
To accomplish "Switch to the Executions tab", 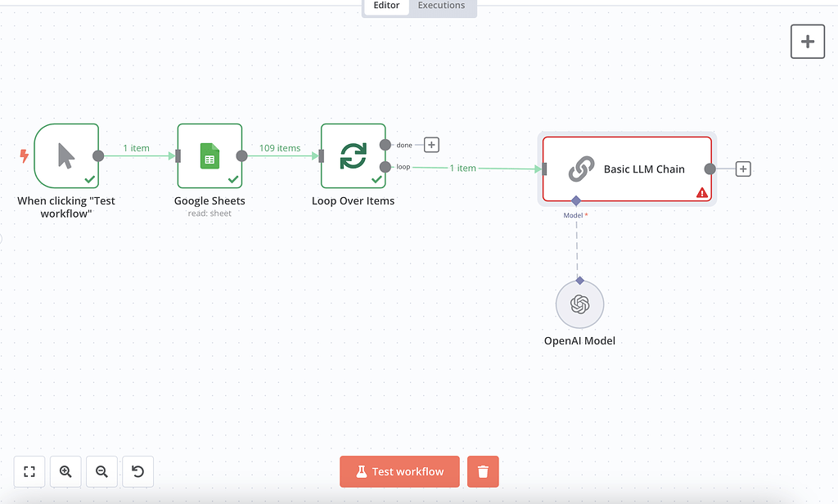I will pyautogui.click(x=441, y=6).
